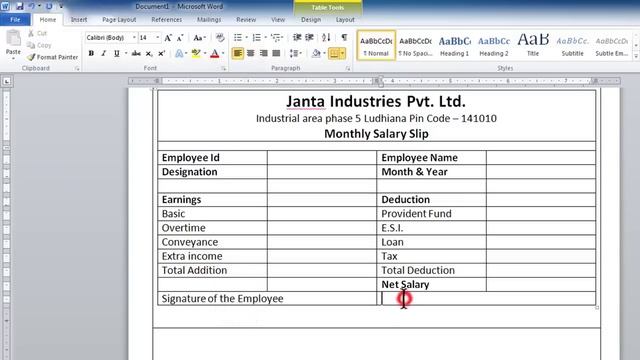Image resolution: width=640 pixels, height=360 pixels.
Task: Open the Font dialog launcher
Action: tap(224, 69)
